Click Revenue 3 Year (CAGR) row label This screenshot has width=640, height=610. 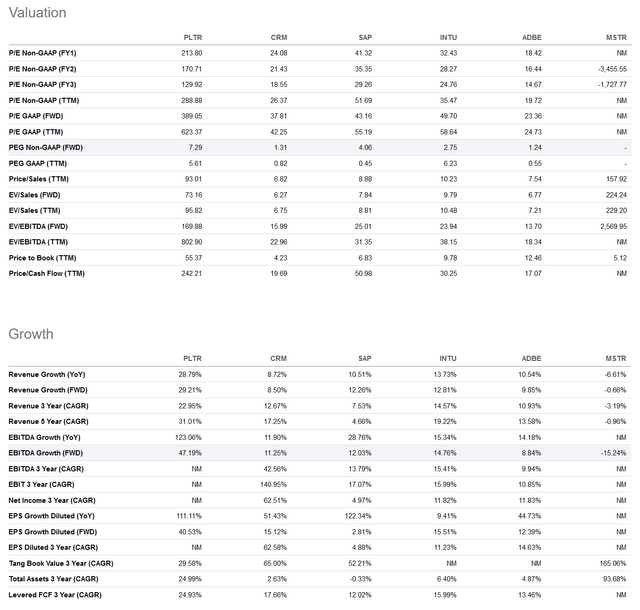pyautogui.click(x=49, y=406)
